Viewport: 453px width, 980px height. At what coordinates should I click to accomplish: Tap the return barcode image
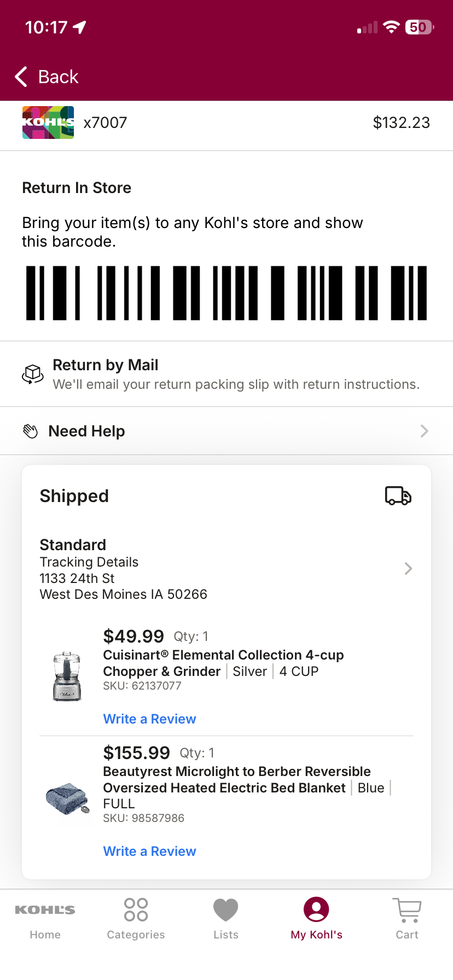pos(226,293)
